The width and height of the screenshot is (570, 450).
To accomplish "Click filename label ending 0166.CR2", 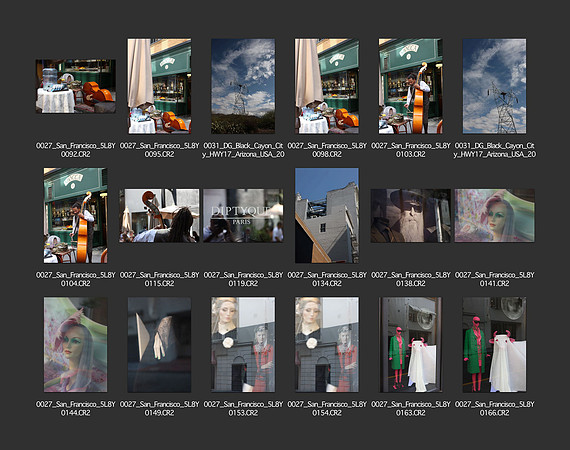I will (494, 408).
